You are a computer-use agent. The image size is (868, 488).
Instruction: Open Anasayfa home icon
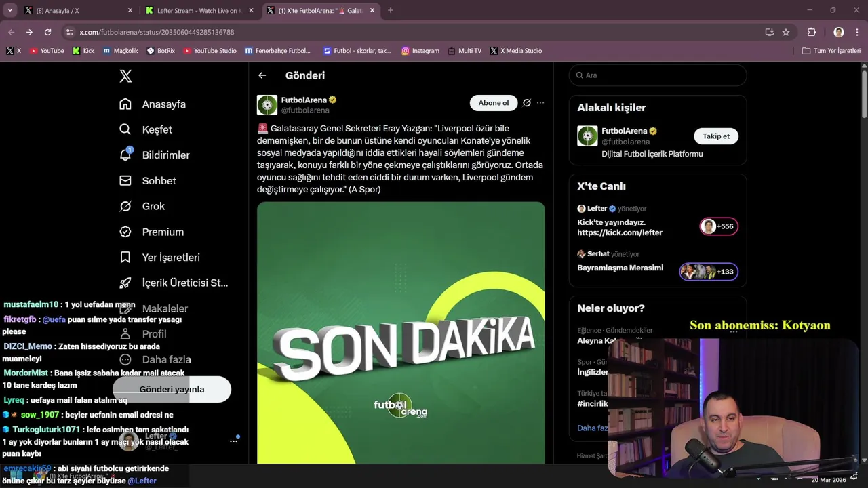(125, 104)
